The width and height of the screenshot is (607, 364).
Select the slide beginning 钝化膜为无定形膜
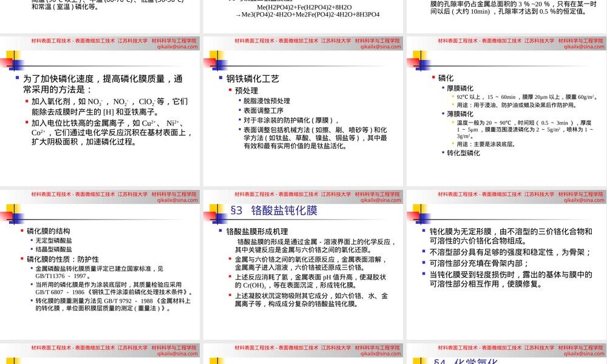coord(507,265)
